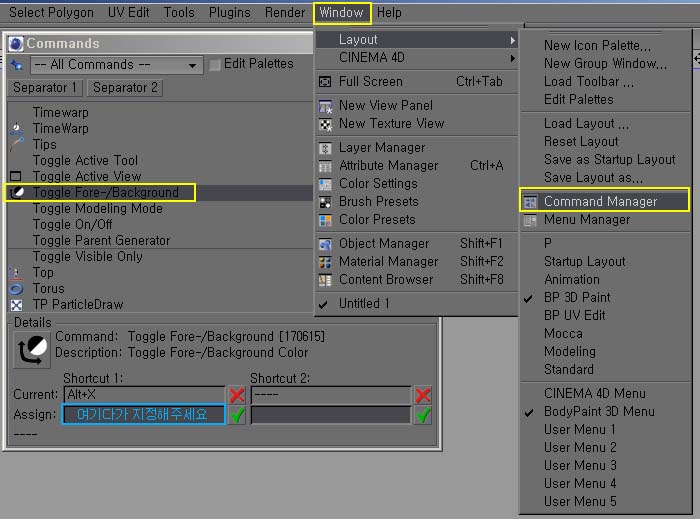The image size is (700, 519).
Task: Click the Color Presets icon
Action: tap(325, 220)
